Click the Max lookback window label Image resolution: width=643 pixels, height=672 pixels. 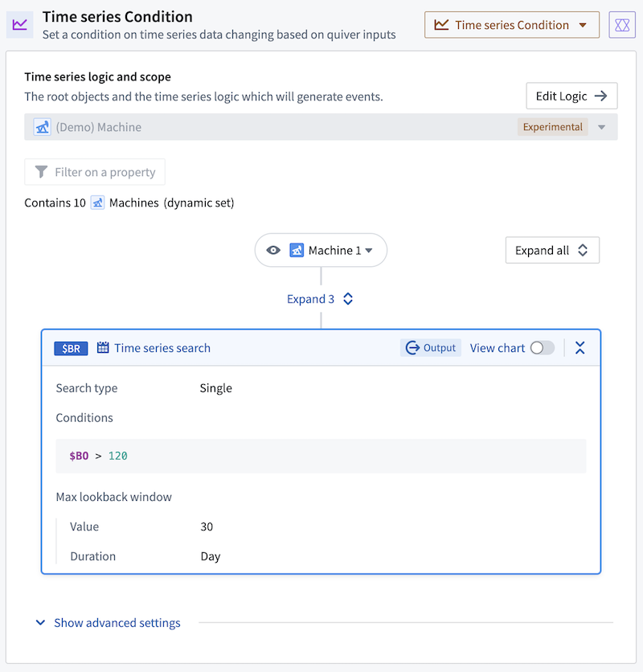tap(113, 497)
